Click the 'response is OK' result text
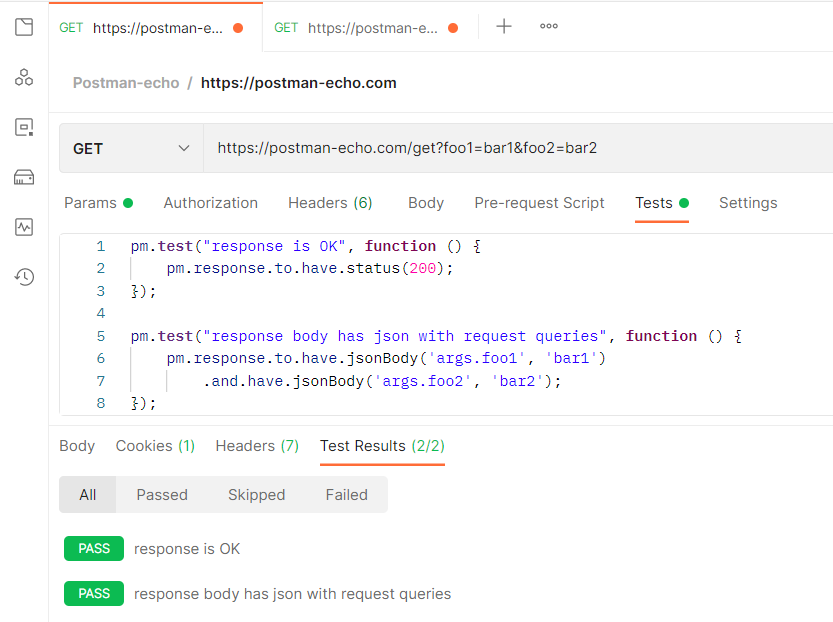Image resolution: width=833 pixels, height=622 pixels. coord(187,549)
